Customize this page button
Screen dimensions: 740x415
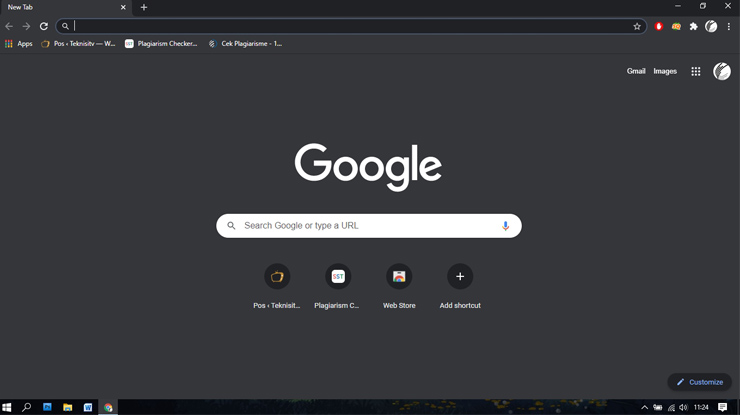pos(699,382)
